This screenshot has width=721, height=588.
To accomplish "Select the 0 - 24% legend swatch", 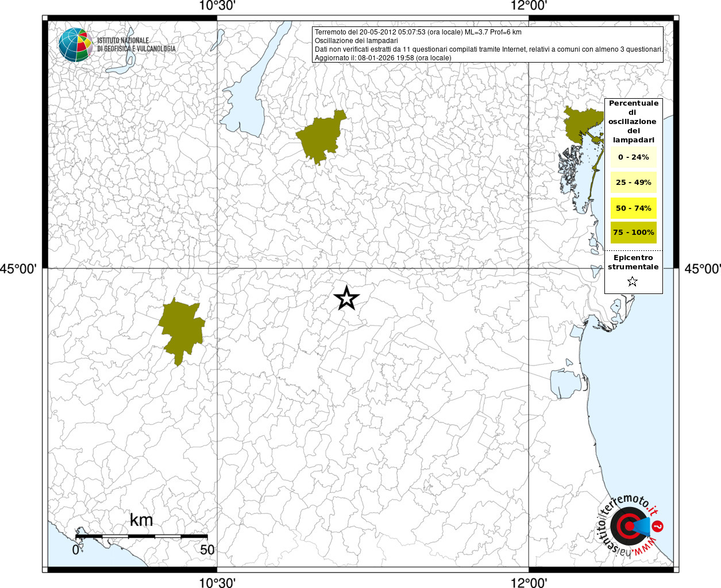I will [x=634, y=157].
